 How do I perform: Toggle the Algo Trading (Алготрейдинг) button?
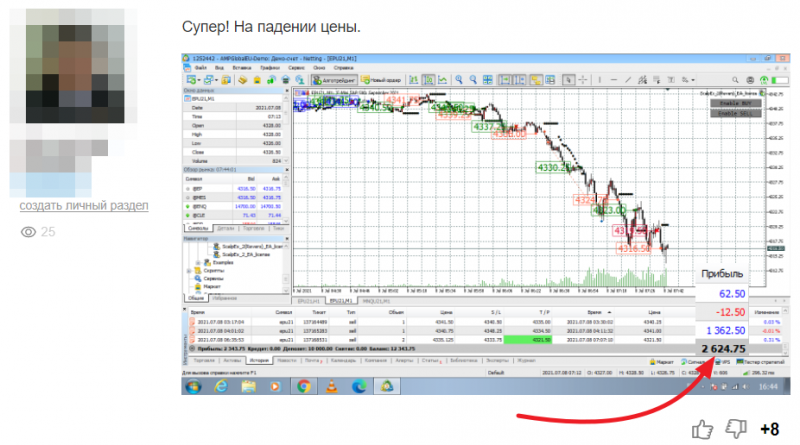tap(334, 80)
